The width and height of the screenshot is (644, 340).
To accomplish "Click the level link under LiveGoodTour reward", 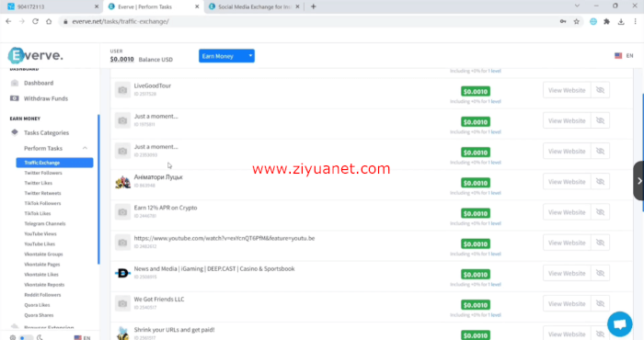I will point(496,101).
